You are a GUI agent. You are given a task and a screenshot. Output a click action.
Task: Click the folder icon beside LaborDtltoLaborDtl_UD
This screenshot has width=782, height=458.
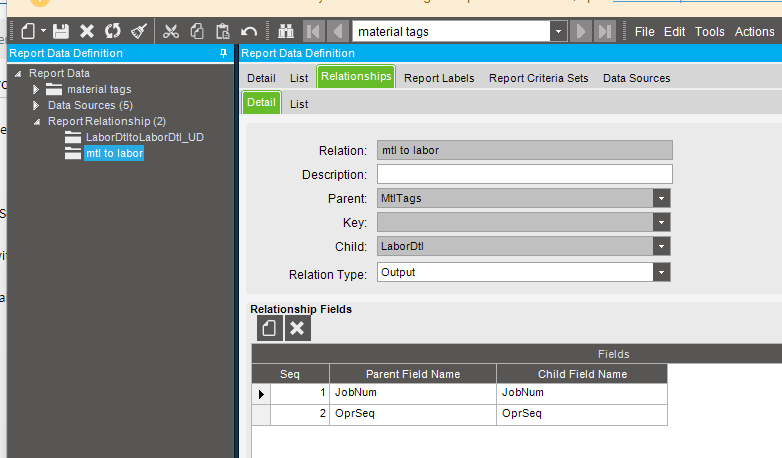coord(73,137)
